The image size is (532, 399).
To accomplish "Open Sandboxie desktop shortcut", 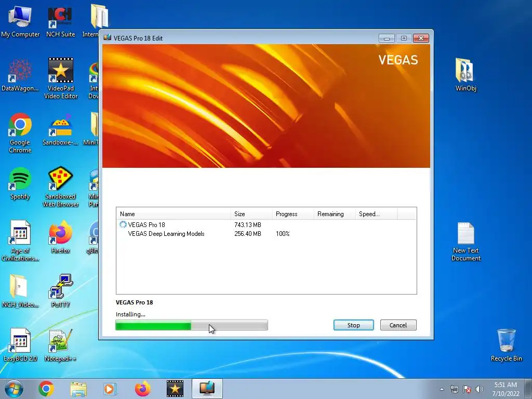I will [x=60, y=129].
